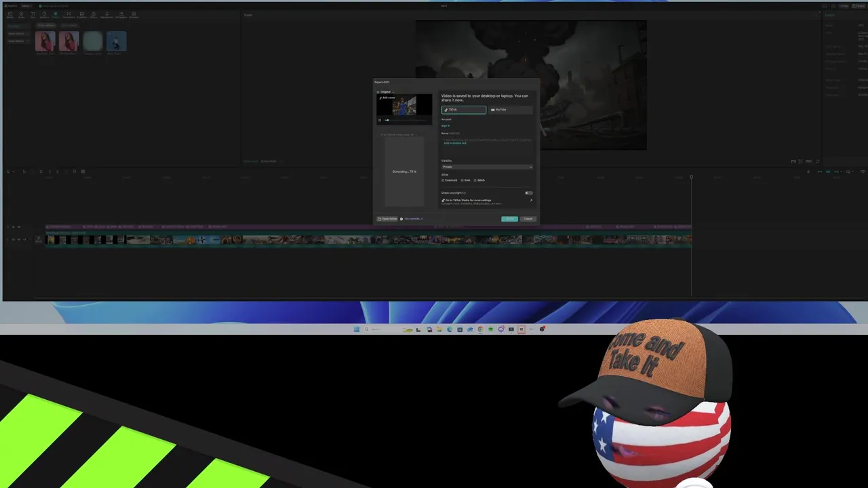Open the Transitions tab in toolbar
Screen dimensions: 868x488
[x=68, y=14]
